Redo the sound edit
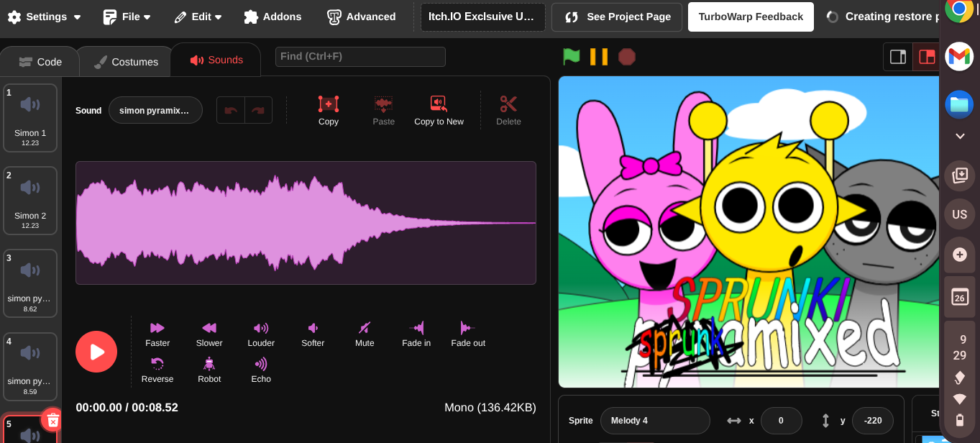The image size is (980, 443). [258, 110]
